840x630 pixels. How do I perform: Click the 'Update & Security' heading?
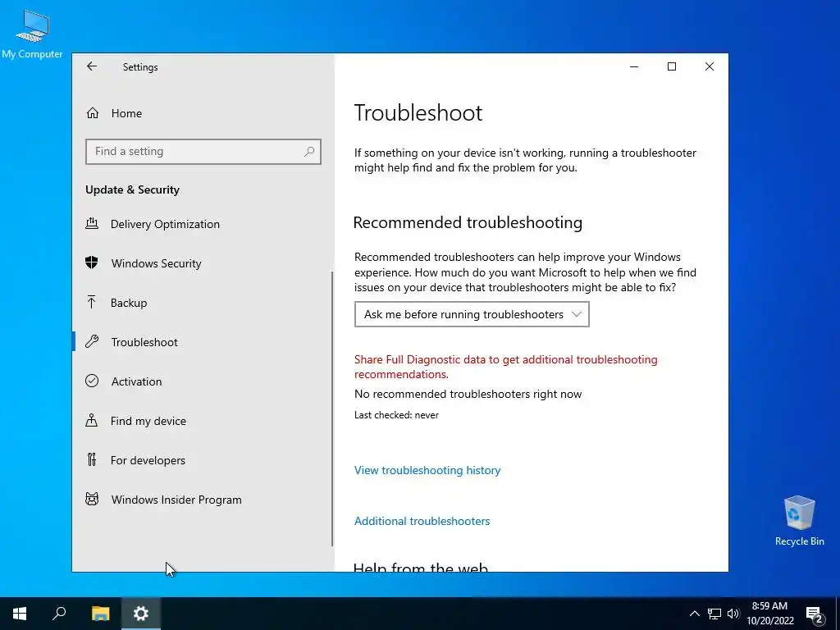(x=132, y=189)
